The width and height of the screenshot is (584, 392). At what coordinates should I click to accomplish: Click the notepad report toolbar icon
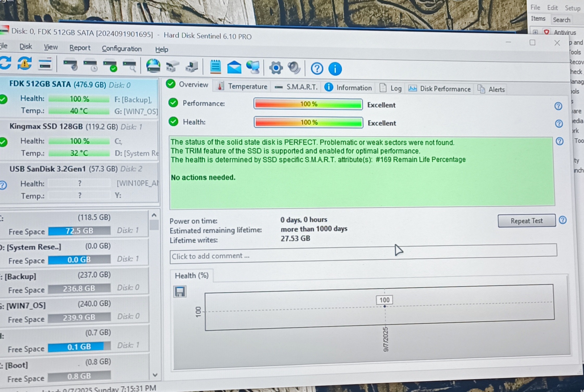[215, 67]
